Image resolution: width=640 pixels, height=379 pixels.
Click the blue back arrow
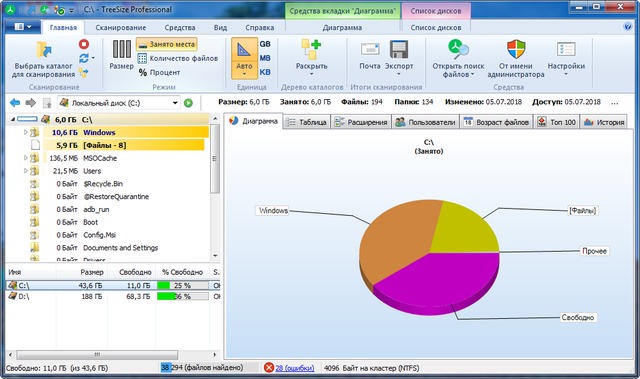(x=15, y=103)
